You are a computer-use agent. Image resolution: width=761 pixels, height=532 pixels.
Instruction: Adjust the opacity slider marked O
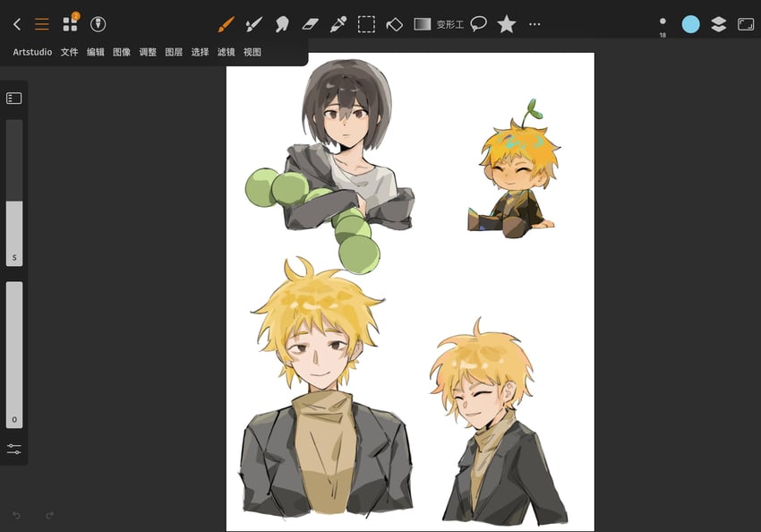[14, 355]
